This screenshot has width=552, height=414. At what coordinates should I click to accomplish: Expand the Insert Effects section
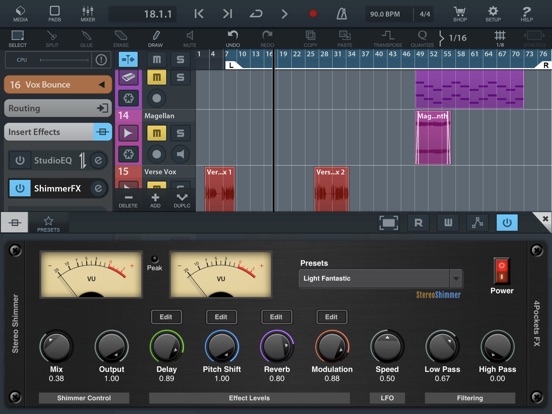[x=58, y=132]
